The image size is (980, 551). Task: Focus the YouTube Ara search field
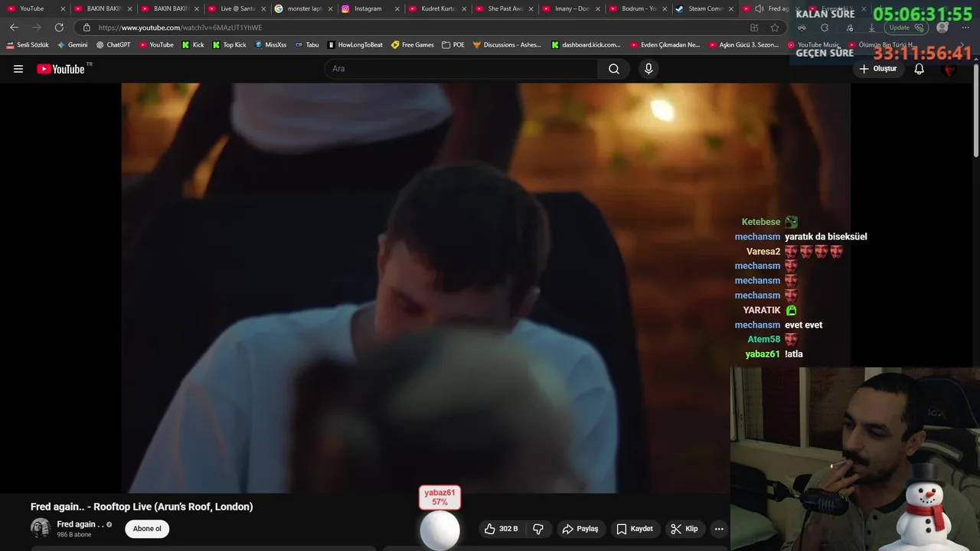(462, 69)
